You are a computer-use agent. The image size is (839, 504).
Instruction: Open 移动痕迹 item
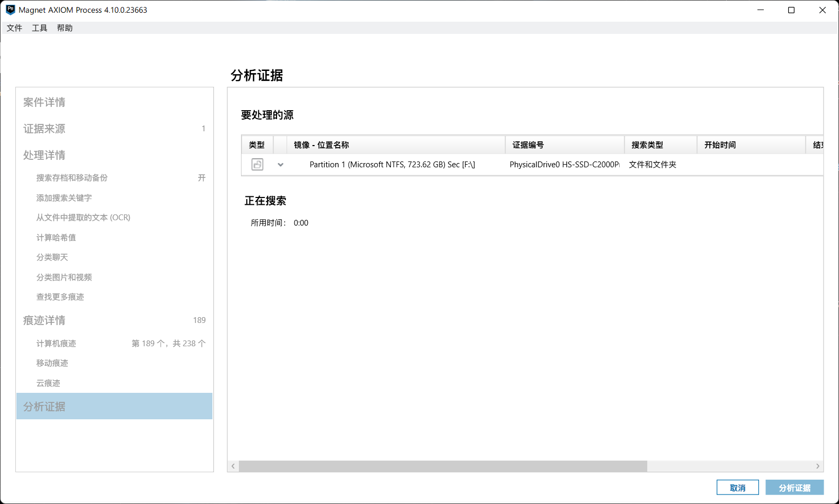(52, 363)
